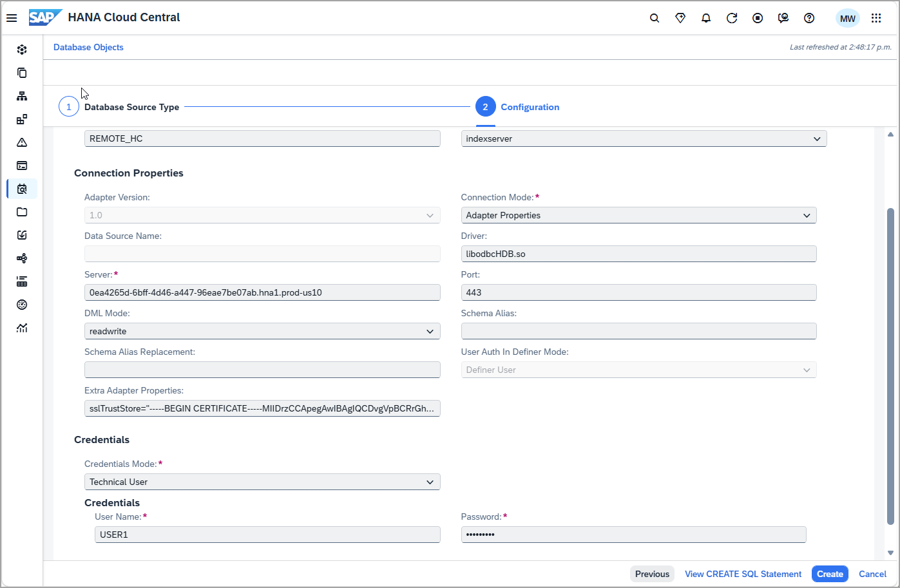The width and height of the screenshot is (900, 588).
Task: Select the import checkmark box sidebar icon
Action: [x=22, y=235]
